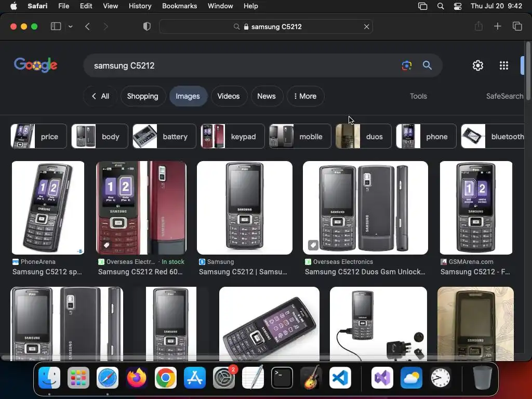The image size is (532, 399).
Task: Open the Samsung C5212 Duos Gsm Unlock link
Action: [x=365, y=272]
